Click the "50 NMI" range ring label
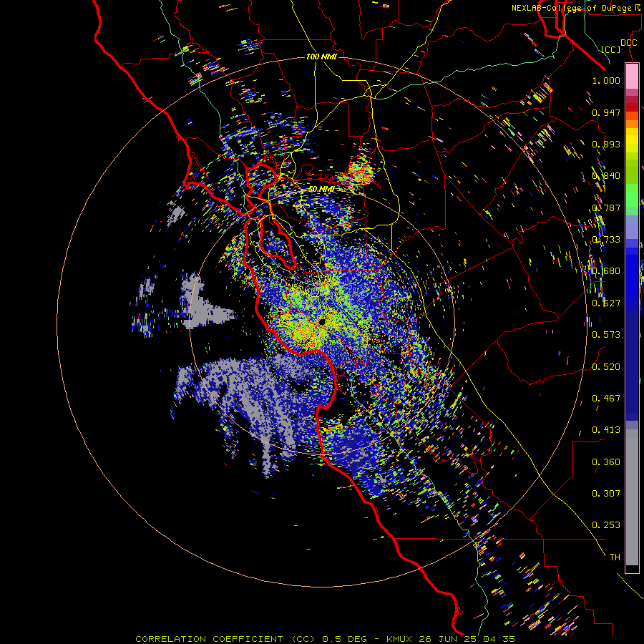 tap(321, 189)
